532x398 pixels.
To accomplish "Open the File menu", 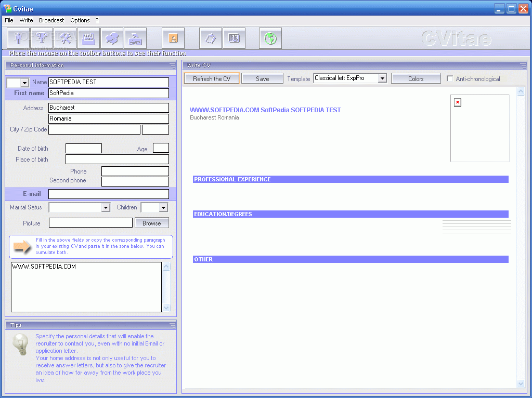I will pyautogui.click(x=9, y=20).
